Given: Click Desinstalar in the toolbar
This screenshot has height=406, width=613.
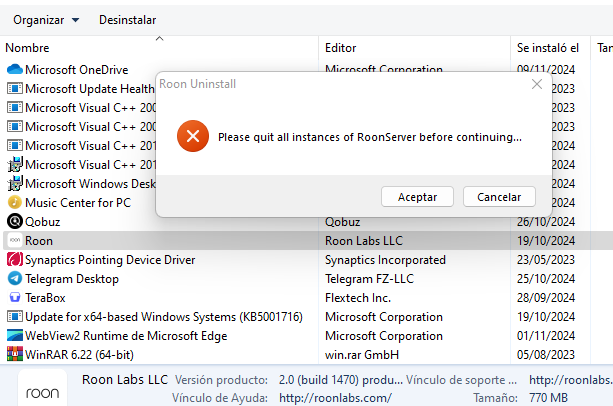Looking at the screenshot, I should pos(127,20).
